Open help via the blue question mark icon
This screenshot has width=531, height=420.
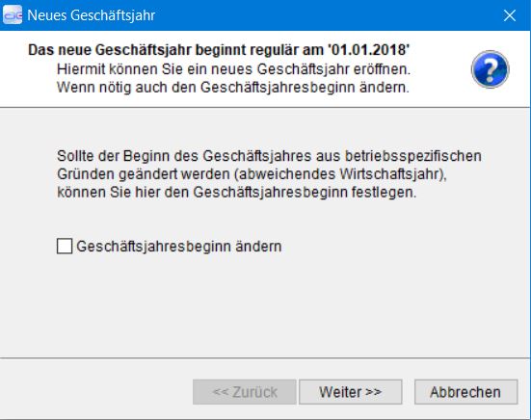(490, 69)
